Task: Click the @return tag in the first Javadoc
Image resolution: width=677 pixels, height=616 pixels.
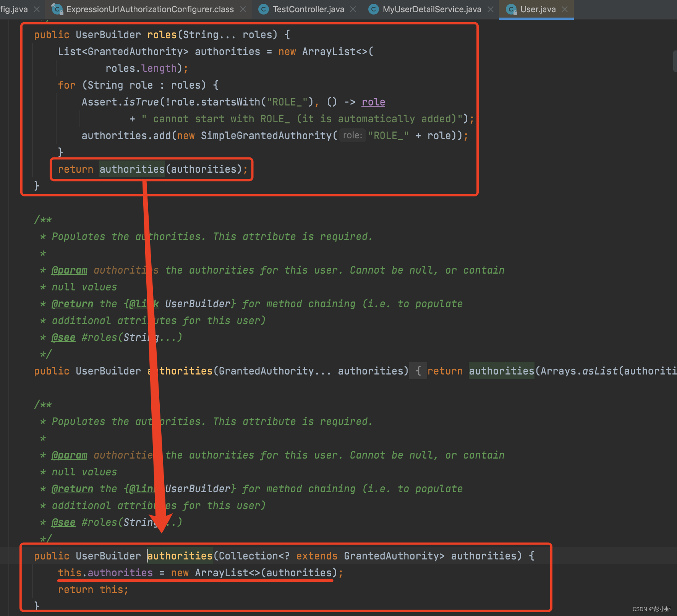Action: (72, 304)
